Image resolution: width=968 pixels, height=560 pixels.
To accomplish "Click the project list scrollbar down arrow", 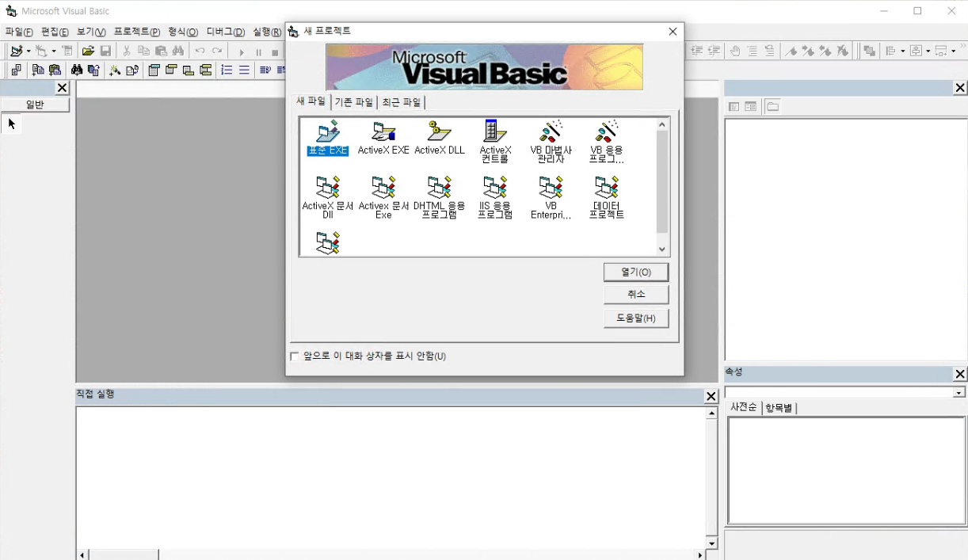I will (x=662, y=250).
